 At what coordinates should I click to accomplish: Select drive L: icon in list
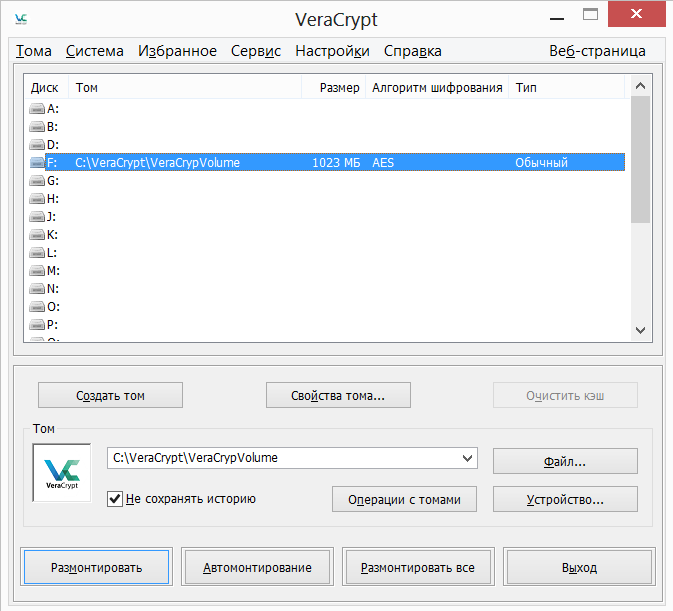[x=37, y=253]
